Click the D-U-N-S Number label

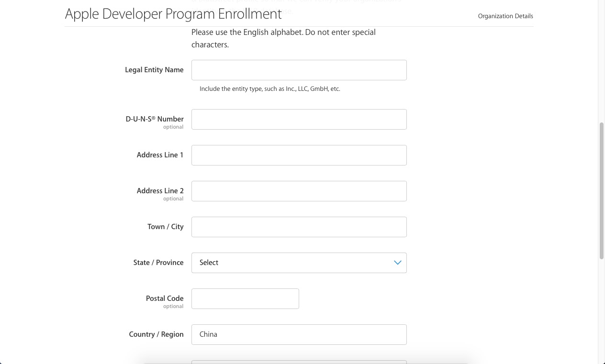click(x=154, y=119)
